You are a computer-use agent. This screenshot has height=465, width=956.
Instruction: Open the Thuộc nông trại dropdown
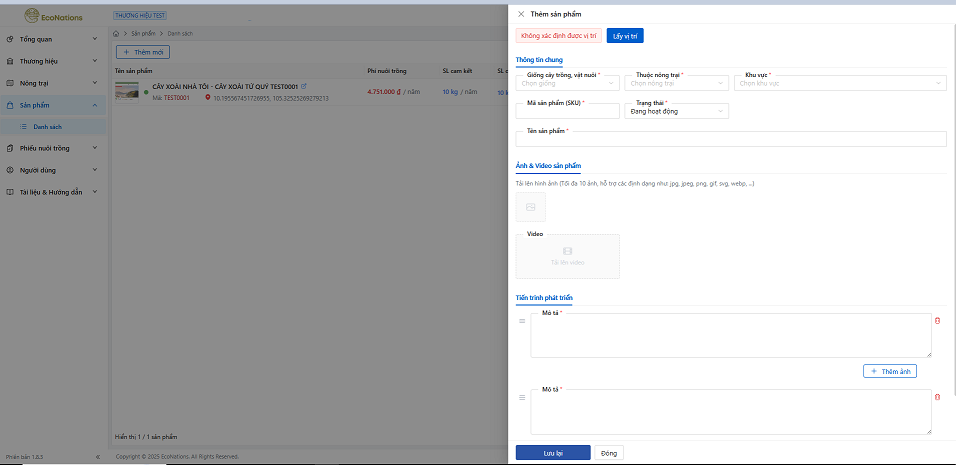pos(676,84)
